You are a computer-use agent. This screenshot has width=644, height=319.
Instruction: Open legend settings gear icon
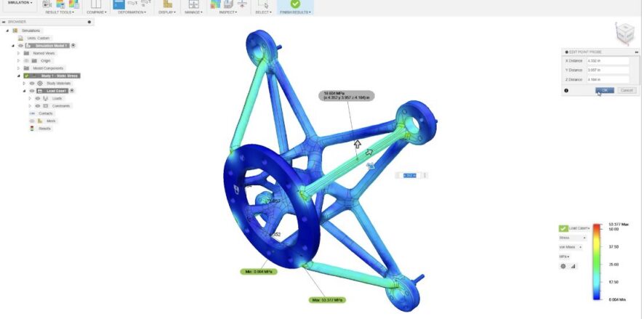[x=563, y=266]
